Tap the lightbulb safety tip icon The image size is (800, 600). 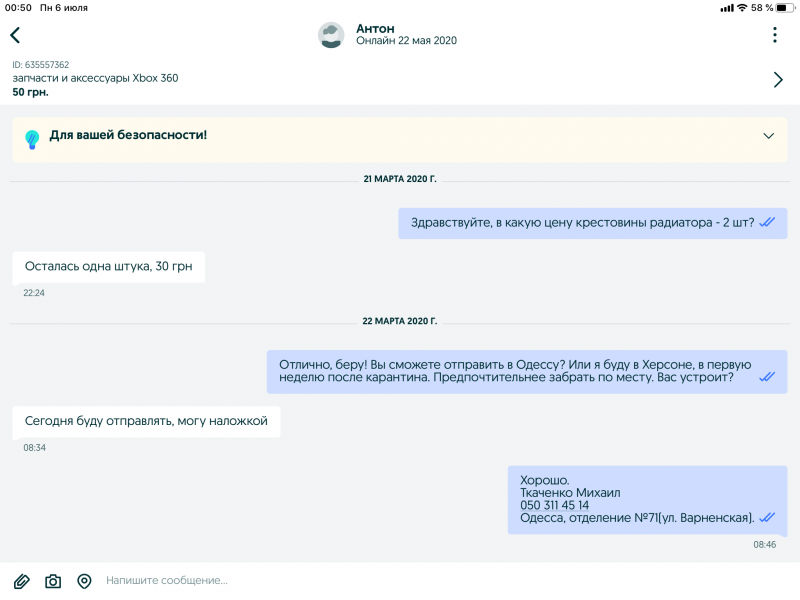32,139
